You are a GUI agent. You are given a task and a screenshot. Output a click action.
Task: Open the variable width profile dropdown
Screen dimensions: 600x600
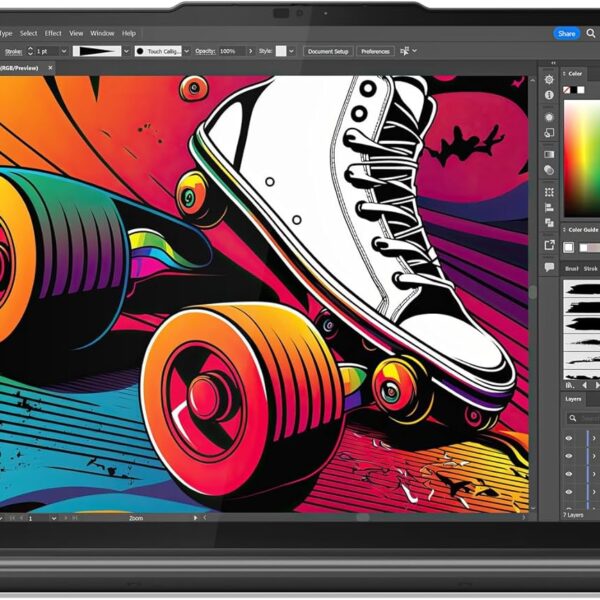point(126,51)
